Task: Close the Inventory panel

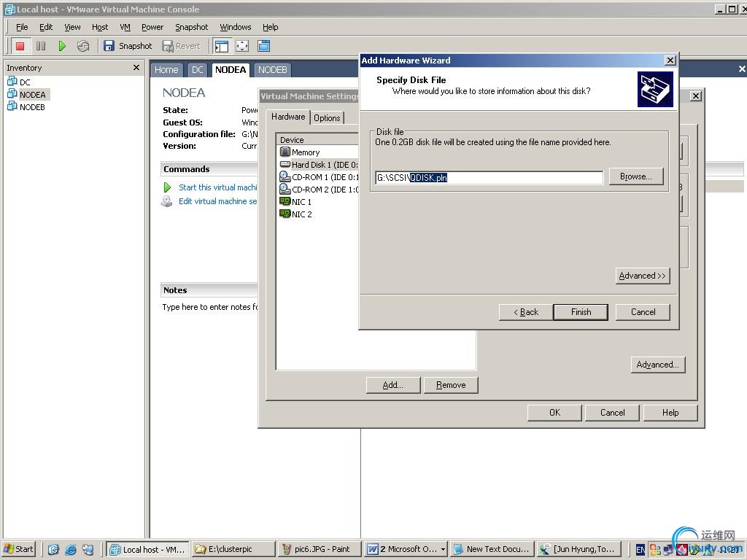Action: pyautogui.click(x=136, y=68)
